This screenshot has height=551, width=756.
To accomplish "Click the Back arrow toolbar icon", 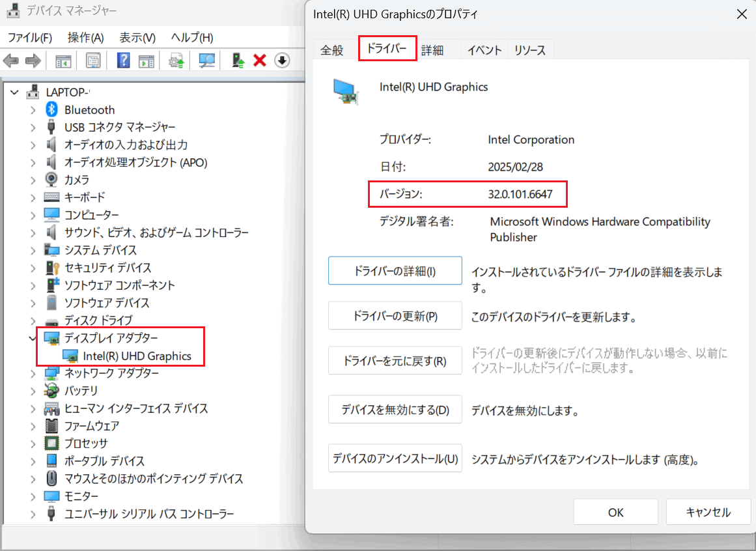I will (x=10, y=61).
